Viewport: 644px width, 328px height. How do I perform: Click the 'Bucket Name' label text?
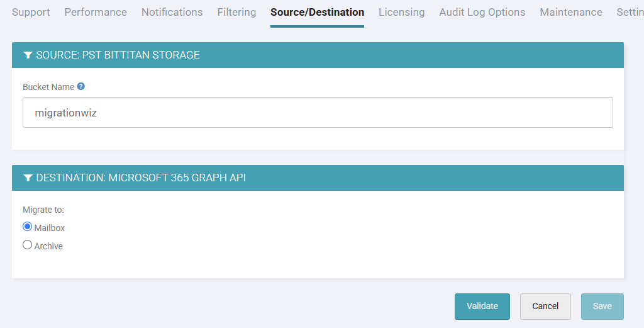[x=48, y=87]
